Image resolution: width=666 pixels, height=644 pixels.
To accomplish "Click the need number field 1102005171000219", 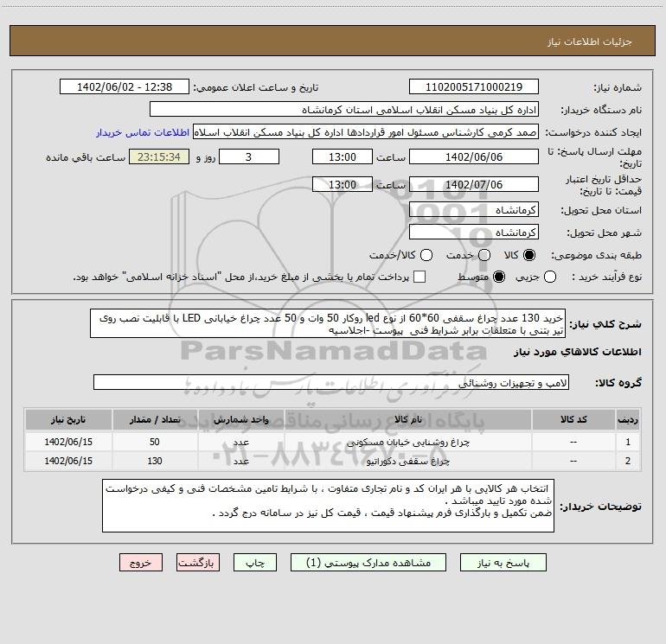I will pyautogui.click(x=474, y=86).
